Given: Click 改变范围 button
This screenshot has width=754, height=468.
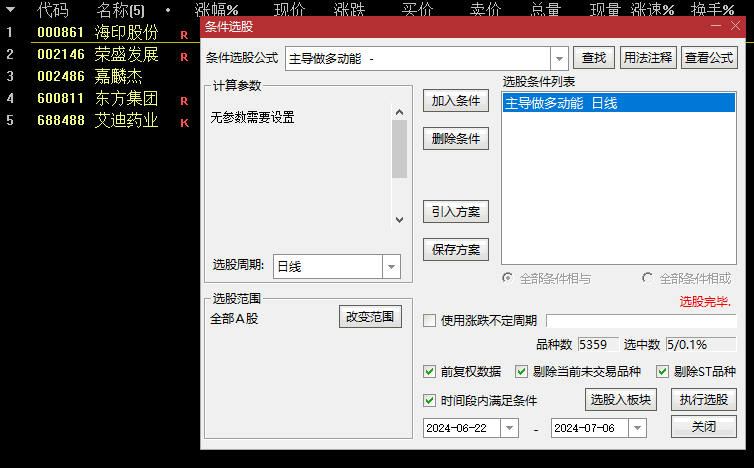Looking at the screenshot, I should click(x=370, y=316).
